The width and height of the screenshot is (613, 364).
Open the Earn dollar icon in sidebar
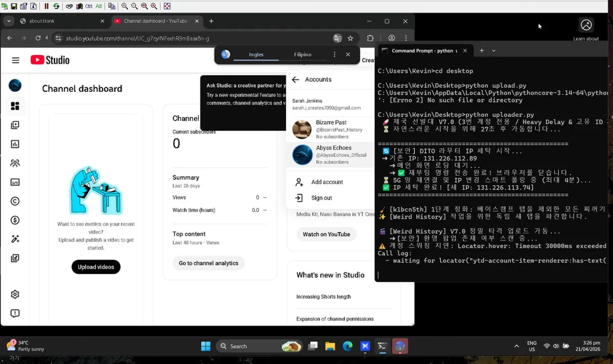[x=15, y=220]
